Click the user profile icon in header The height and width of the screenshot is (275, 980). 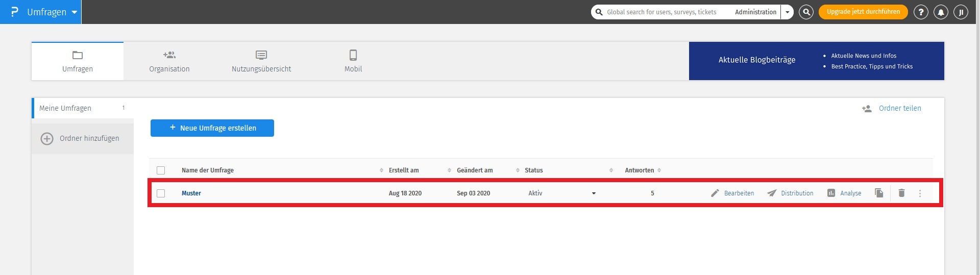point(961,12)
